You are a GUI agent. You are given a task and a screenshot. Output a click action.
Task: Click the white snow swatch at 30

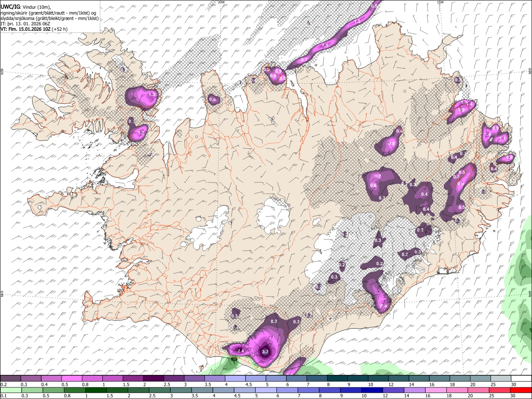click(521, 378)
